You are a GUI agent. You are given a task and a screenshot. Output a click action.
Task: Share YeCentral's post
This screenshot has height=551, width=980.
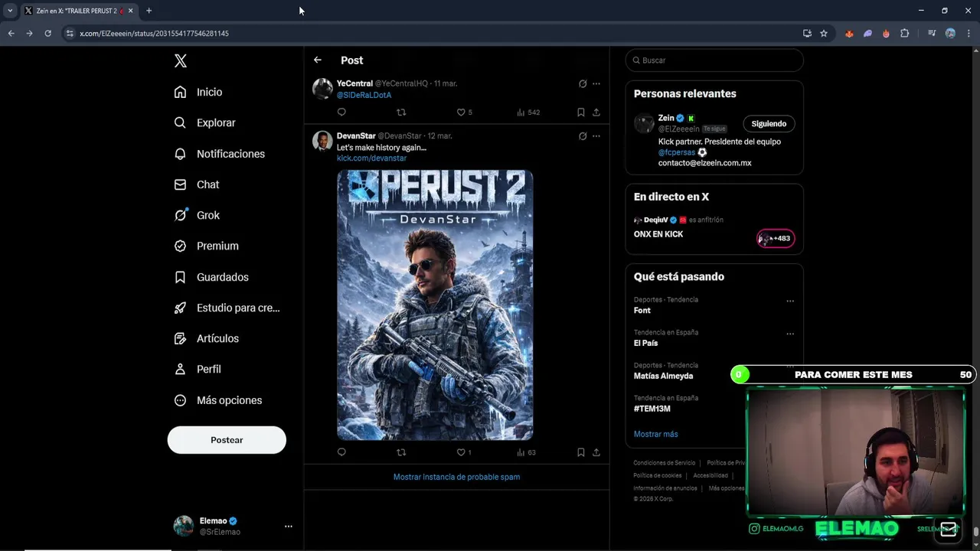pyautogui.click(x=596, y=112)
